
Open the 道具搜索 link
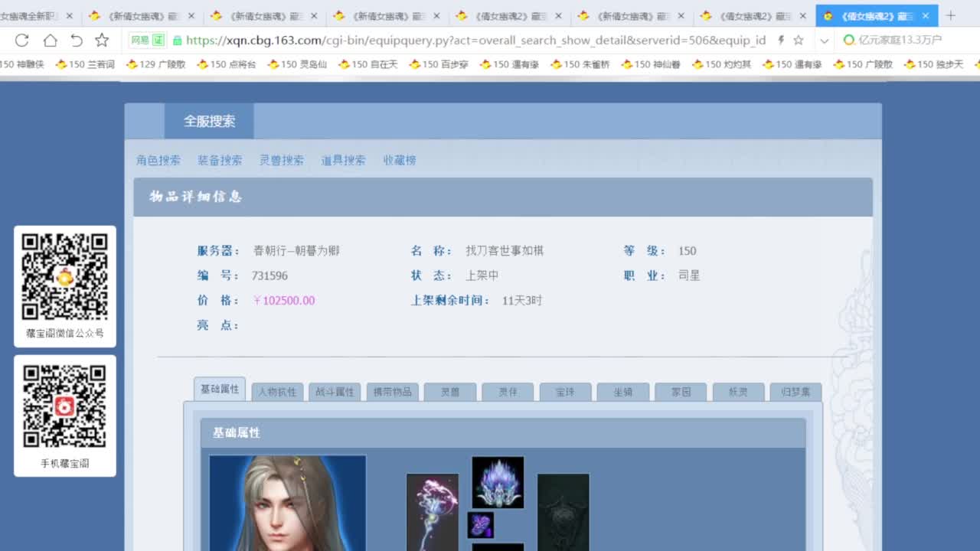point(343,160)
